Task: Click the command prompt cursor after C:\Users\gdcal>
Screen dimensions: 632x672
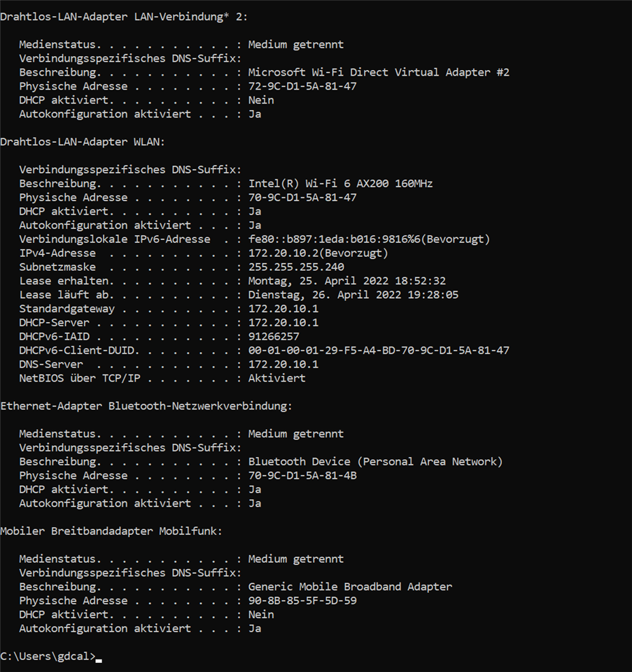Action: [99, 658]
